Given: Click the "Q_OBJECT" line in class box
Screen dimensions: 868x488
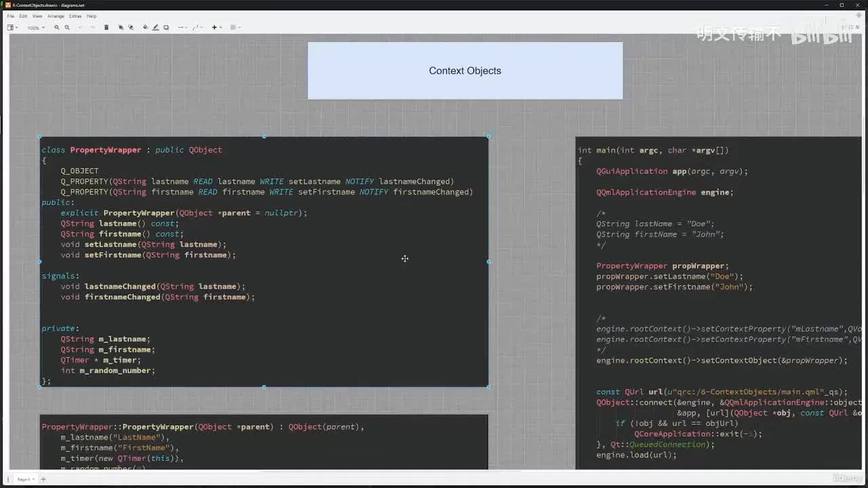Looking at the screenshot, I should (79, 171).
